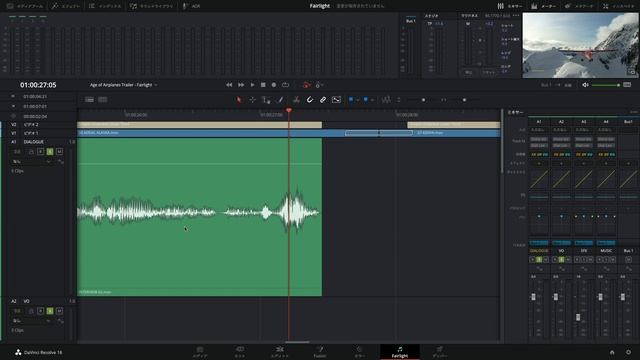Select the DIALOGUE track header name
Screen dimensions: 640x360
[x=34, y=142]
